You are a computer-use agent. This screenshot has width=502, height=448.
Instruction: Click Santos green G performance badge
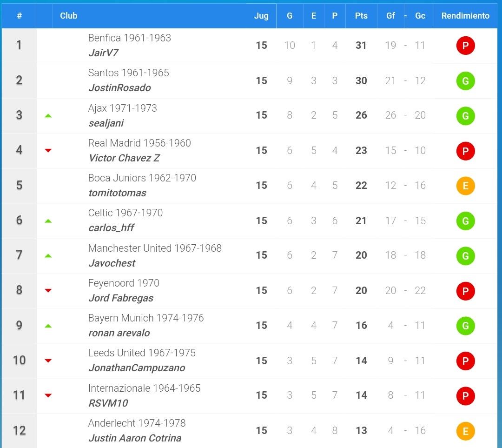pyautogui.click(x=465, y=81)
